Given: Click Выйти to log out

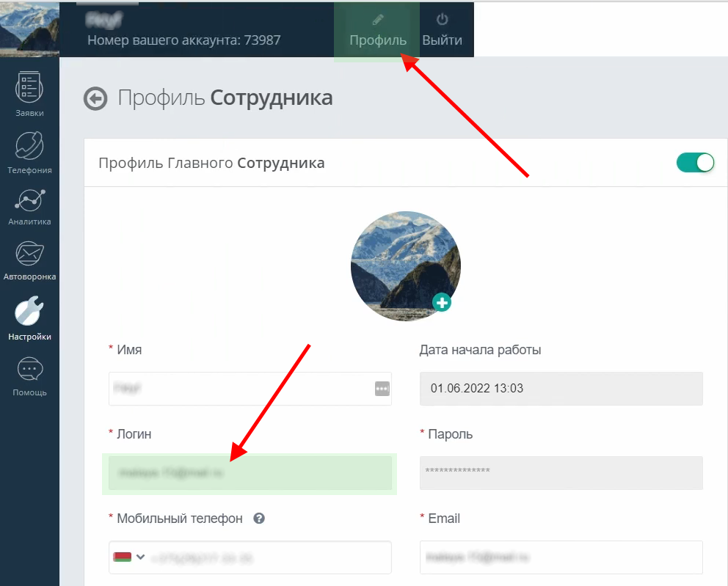Looking at the screenshot, I should point(442,31).
